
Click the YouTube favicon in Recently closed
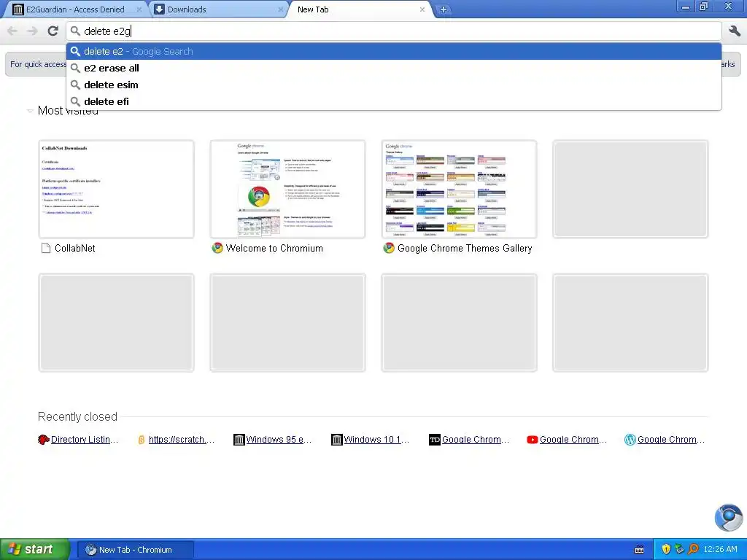point(532,440)
